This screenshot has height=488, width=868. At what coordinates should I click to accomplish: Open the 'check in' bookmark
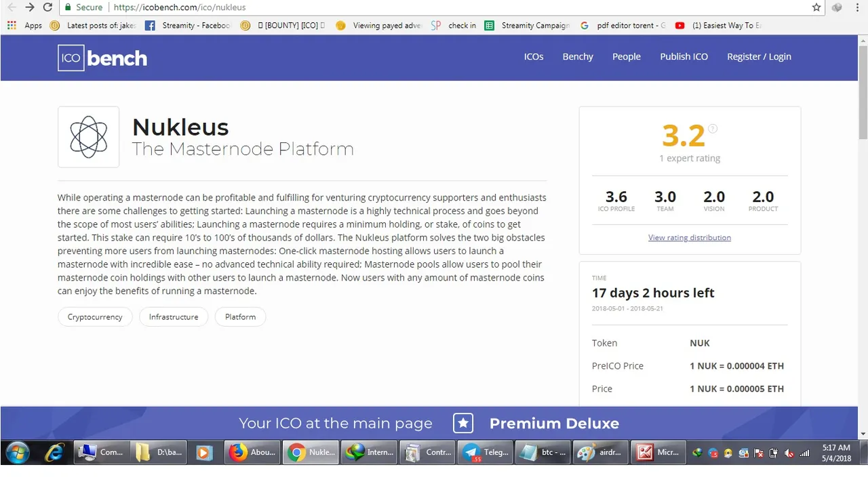click(x=454, y=25)
